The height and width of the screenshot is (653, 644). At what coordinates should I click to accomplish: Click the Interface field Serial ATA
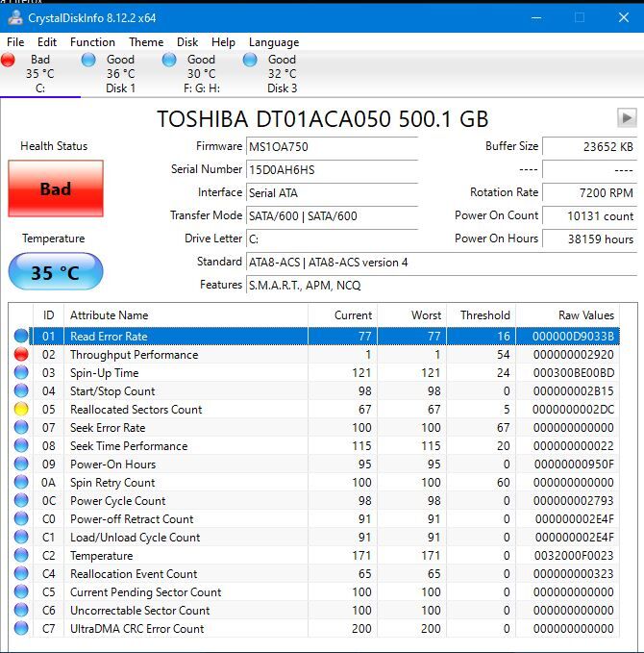click(x=333, y=192)
